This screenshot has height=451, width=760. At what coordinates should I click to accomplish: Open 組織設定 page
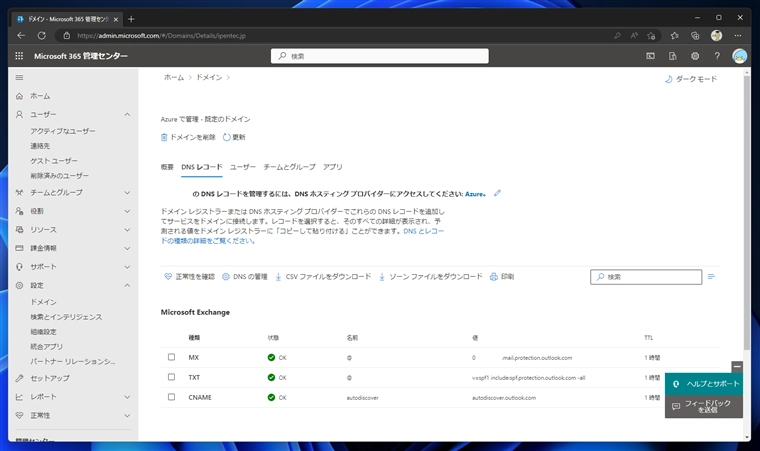pos(43,332)
